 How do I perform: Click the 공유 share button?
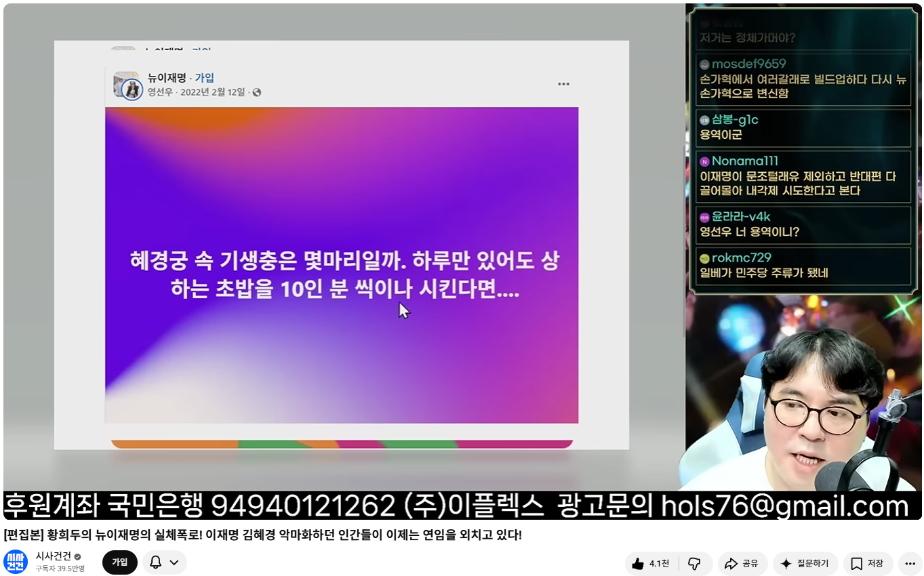(x=742, y=563)
